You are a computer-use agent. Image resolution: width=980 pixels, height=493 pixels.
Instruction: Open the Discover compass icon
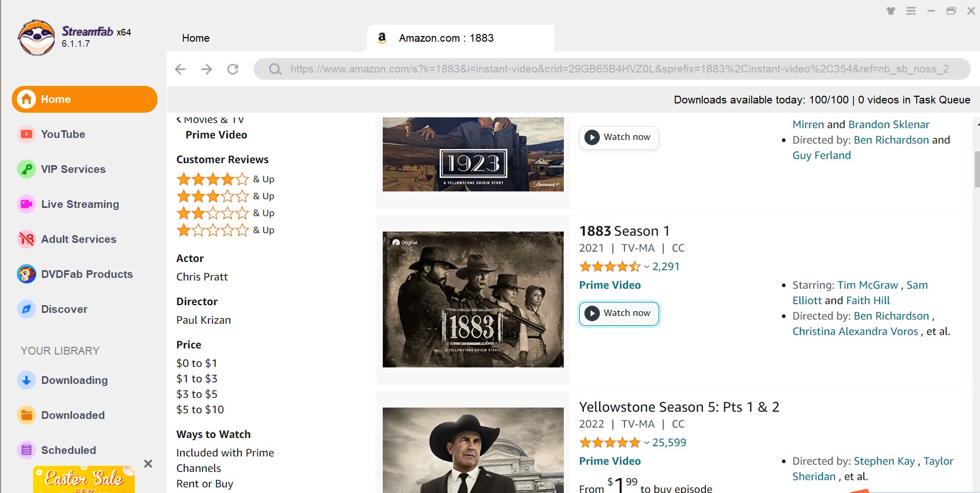coord(26,309)
